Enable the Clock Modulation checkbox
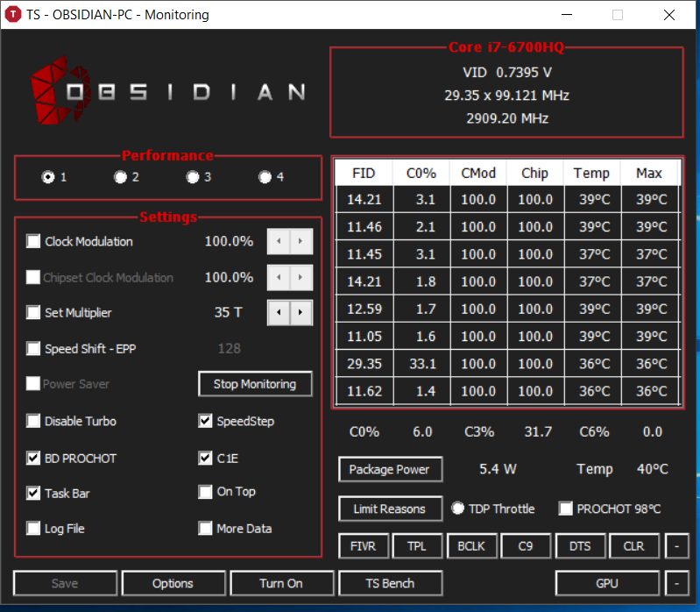This screenshot has height=612, width=700. [33, 241]
